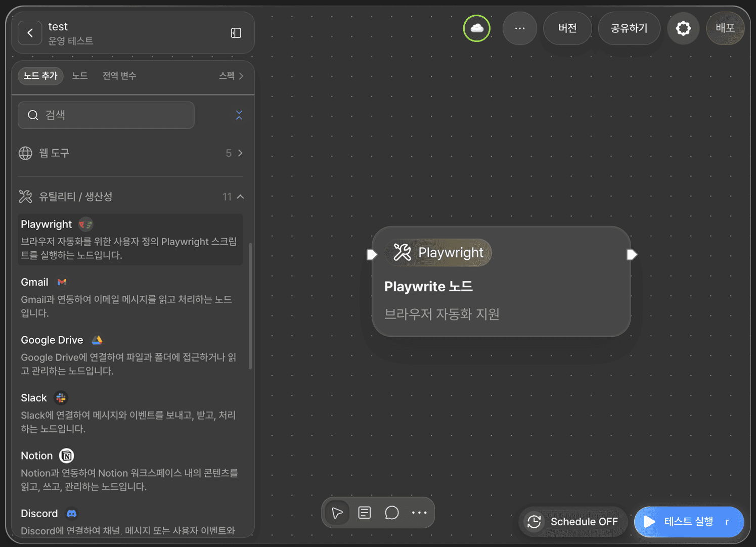Click the 브라우저 자동화 지원 node description

click(442, 314)
